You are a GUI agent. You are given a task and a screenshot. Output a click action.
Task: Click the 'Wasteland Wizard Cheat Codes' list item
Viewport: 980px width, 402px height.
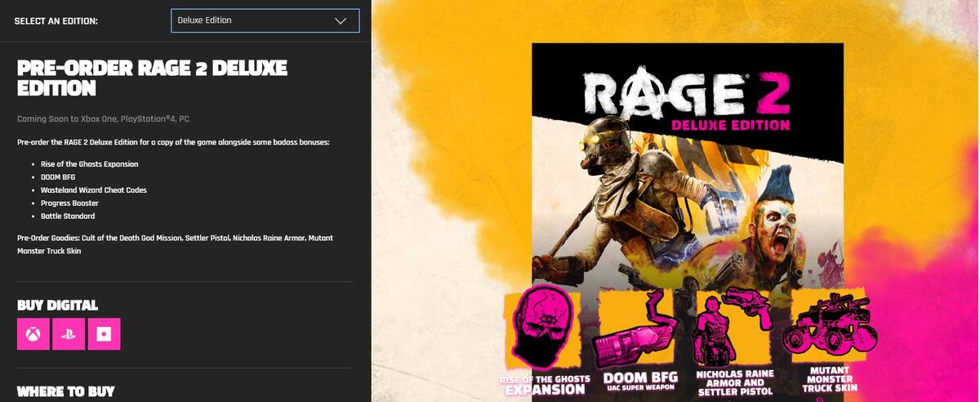click(93, 190)
